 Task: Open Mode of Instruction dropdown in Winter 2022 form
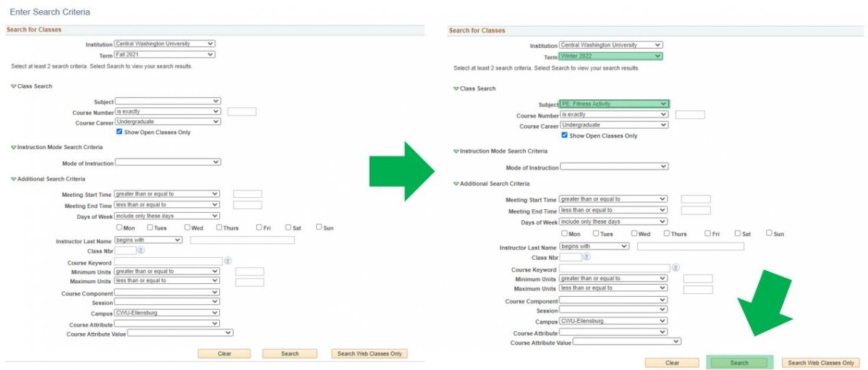tap(614, 167)
